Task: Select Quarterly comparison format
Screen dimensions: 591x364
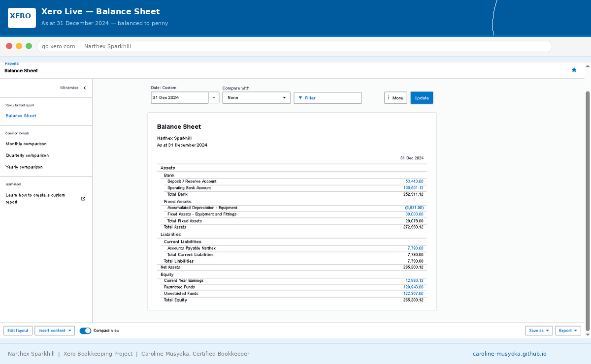Action: pos(27,155)
